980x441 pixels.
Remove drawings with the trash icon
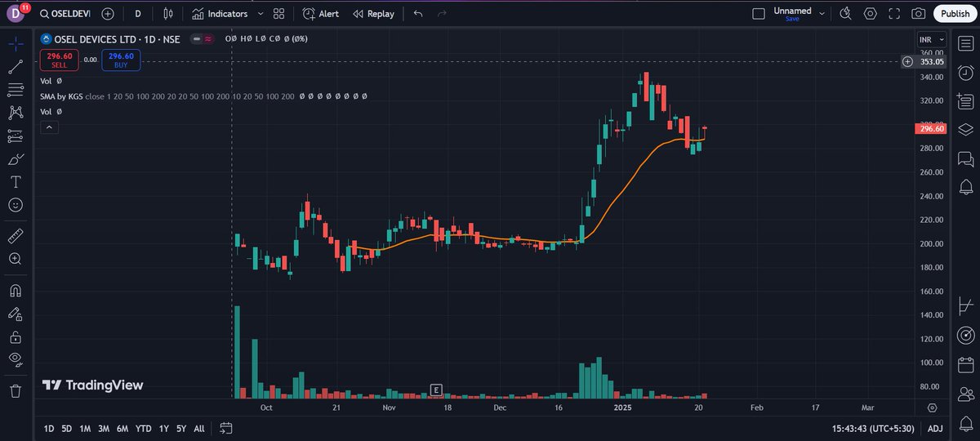point(16,390)
